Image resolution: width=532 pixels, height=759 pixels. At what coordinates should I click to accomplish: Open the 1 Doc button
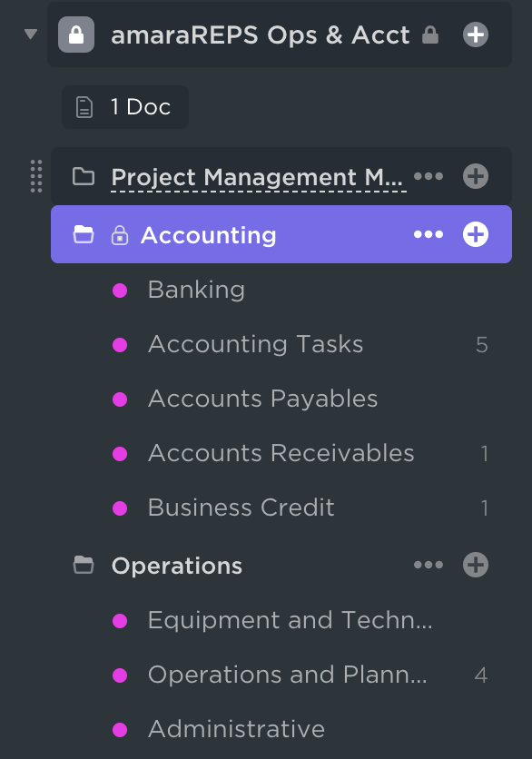click(x=125, y=107)
